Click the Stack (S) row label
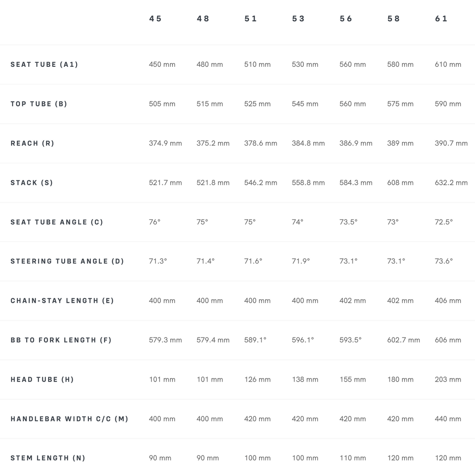Image resolution: width=475 pixels, height=476 pixels. [32, 183]
